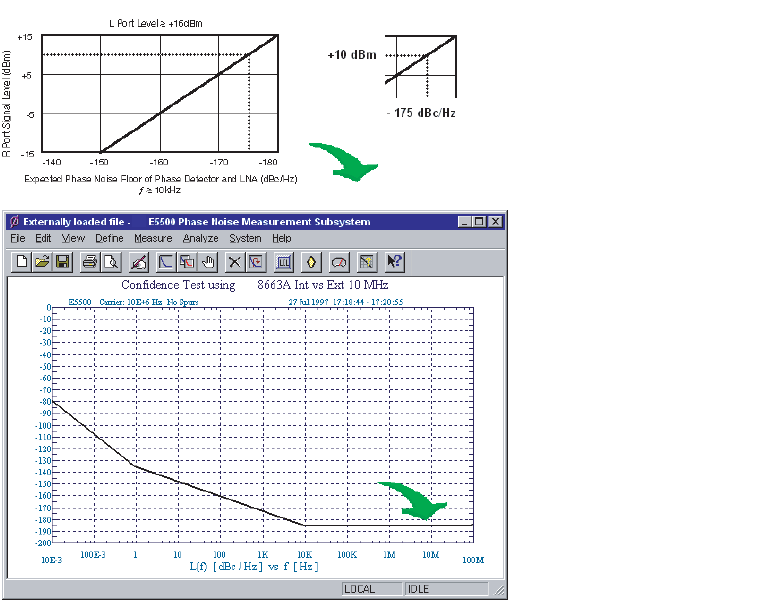This screenshot has width=778, height=601.
Task: Click the '27 Jul 1997' timestamp text
Action: tap(310, 302)
